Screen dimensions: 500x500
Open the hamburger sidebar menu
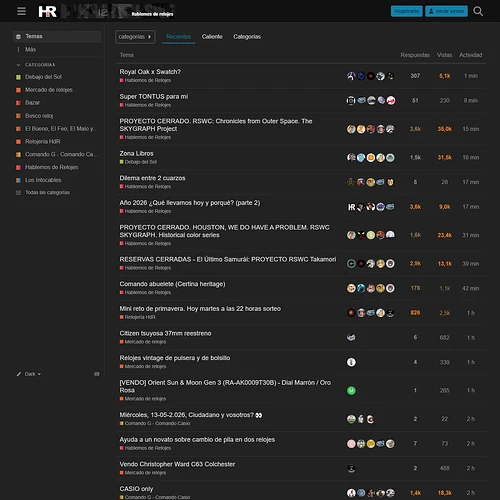[x=21, y=11]
